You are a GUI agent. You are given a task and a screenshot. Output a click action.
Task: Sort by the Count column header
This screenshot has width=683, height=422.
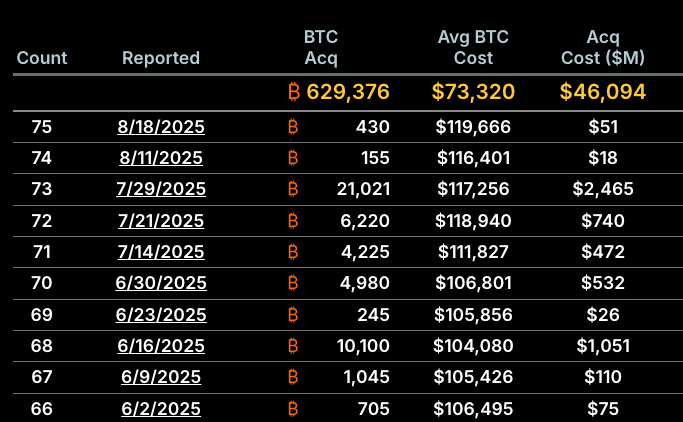(42, 58)
